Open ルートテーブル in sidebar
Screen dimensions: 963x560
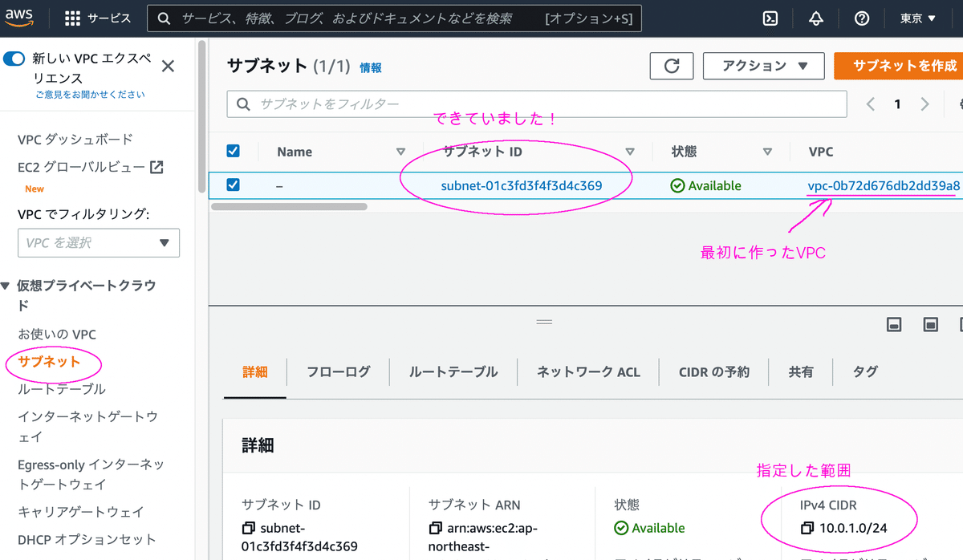pos(62,389)
